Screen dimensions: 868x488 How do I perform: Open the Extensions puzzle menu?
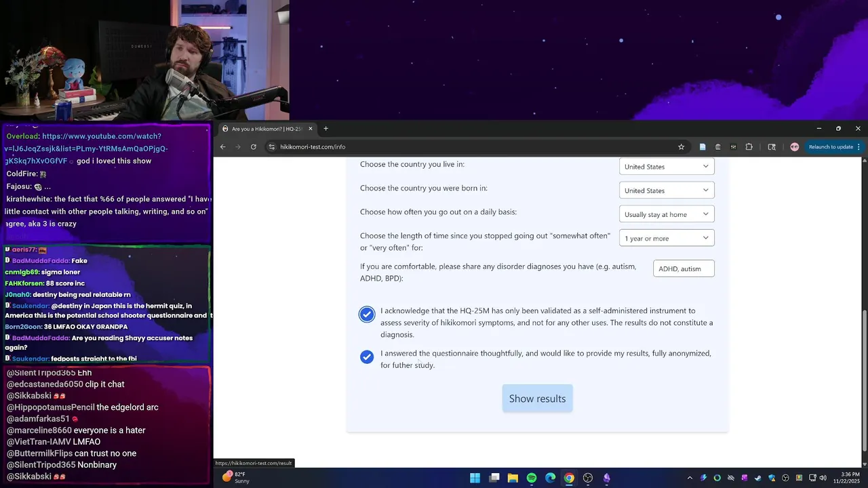coord(749,146)
